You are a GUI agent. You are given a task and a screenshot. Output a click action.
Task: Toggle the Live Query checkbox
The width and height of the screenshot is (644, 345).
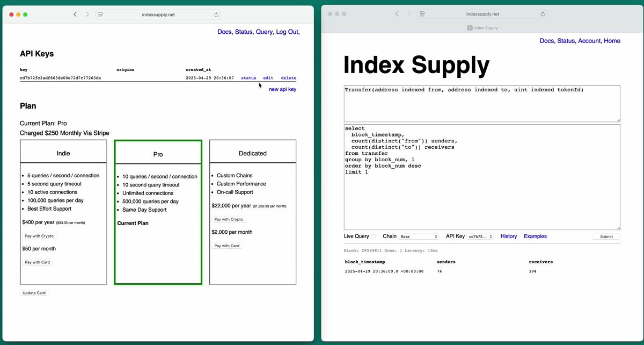[x=374, y=236]
